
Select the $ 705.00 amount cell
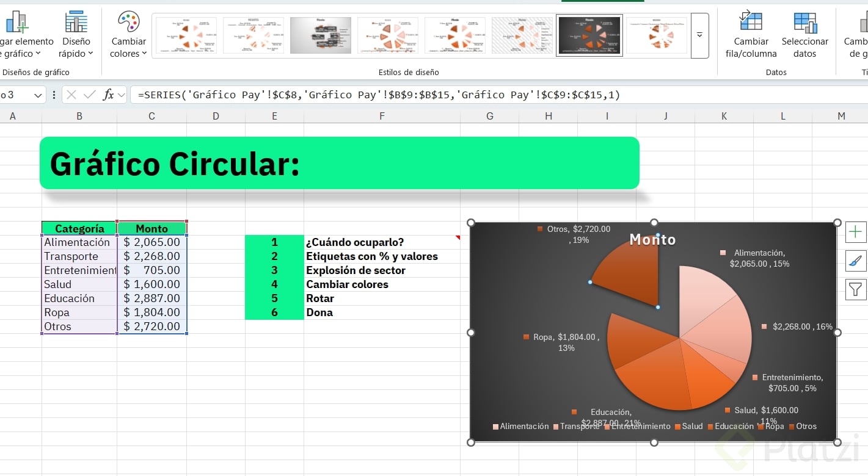point(151,270)
